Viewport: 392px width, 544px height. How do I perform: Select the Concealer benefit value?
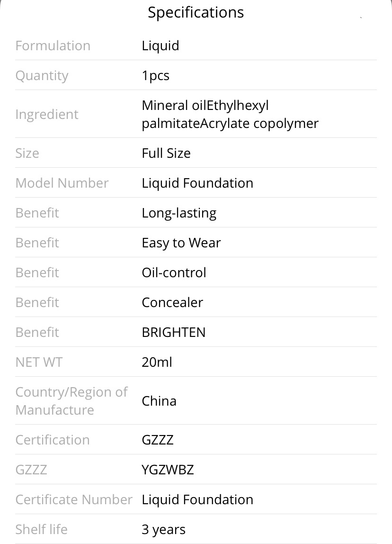pos(172,302)
